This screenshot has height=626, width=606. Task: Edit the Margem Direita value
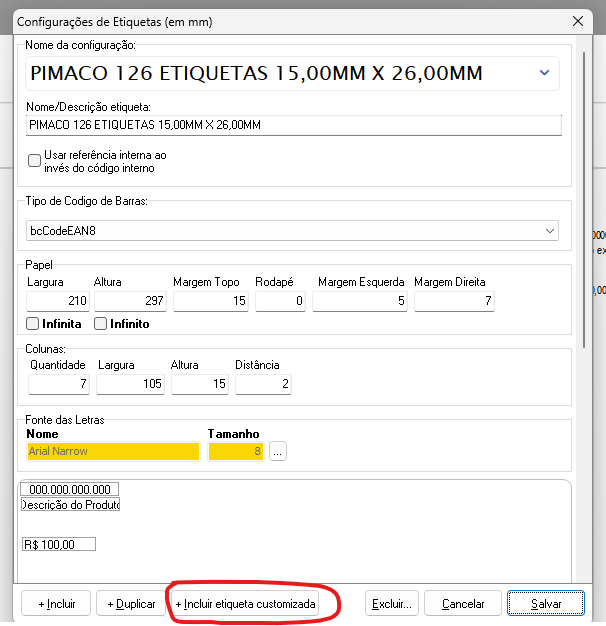[x=454, y=301]
